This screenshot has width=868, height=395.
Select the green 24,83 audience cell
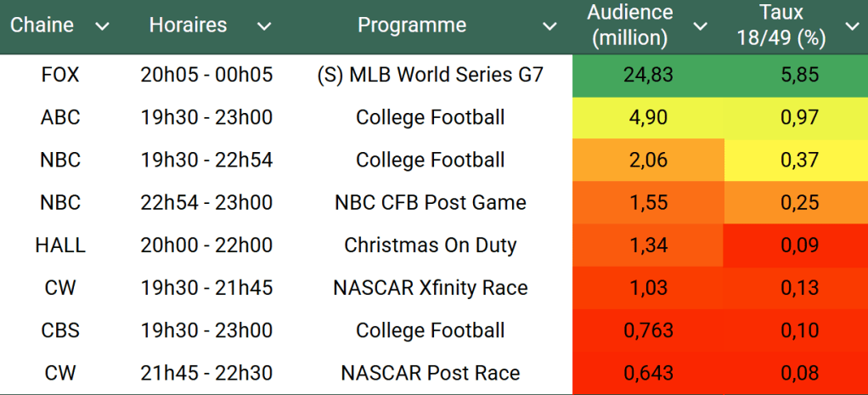pyautogui.click(x=648, y=75)
